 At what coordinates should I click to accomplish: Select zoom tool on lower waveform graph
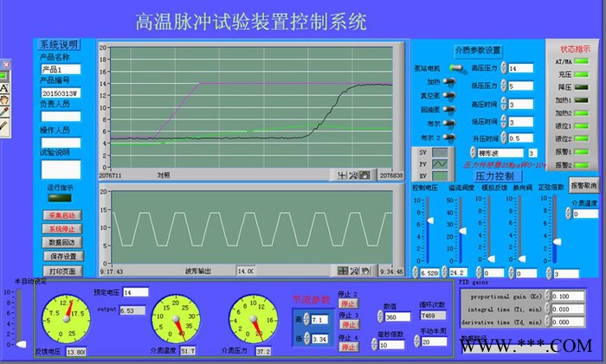(354, 271)
